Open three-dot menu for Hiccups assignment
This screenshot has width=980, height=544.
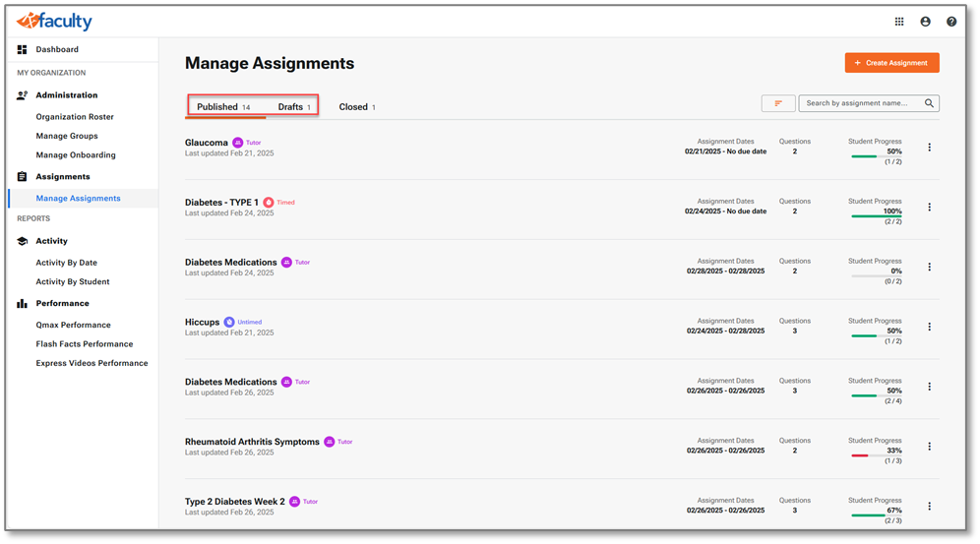point(929,327)
